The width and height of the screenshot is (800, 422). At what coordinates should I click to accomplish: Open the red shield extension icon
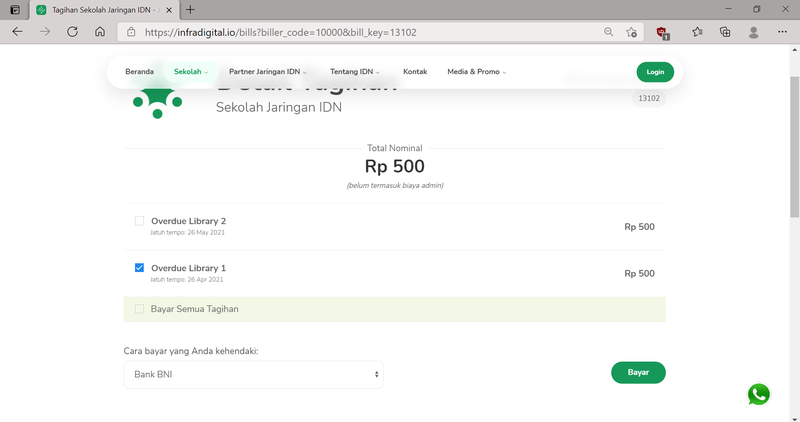coord(662,33)
